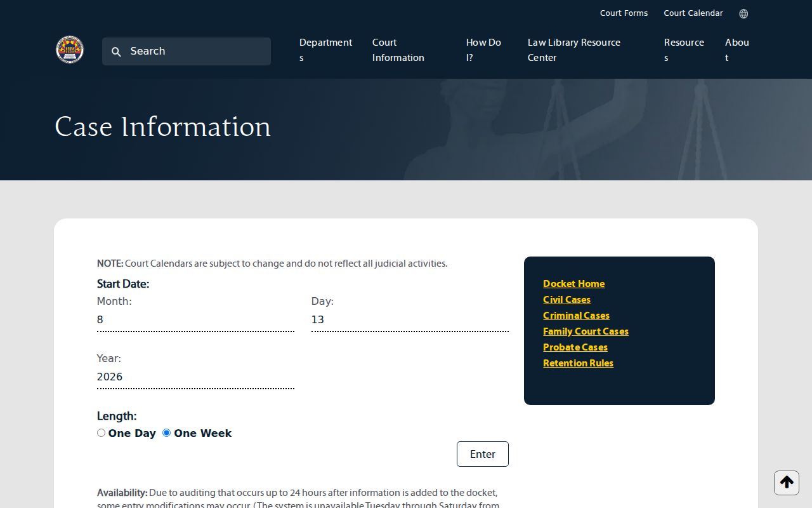The width and height of the screenshot is (812, 508).
Task: Open the How Do I? menu
Action: pos(483,50)
